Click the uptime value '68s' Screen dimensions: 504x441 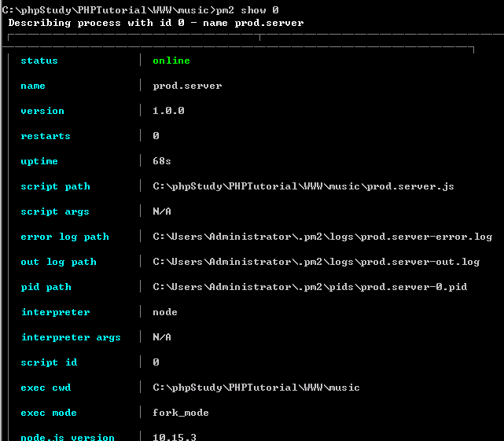pyautogui.click(x=162, y=161)
